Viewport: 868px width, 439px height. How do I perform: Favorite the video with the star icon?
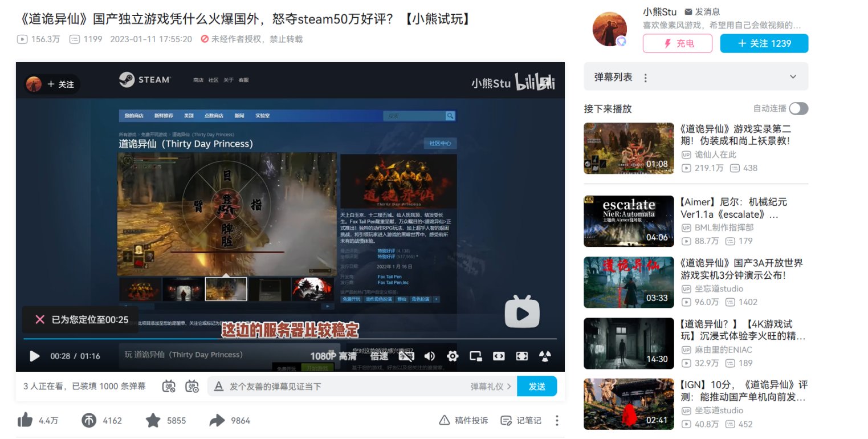point(153,421)
